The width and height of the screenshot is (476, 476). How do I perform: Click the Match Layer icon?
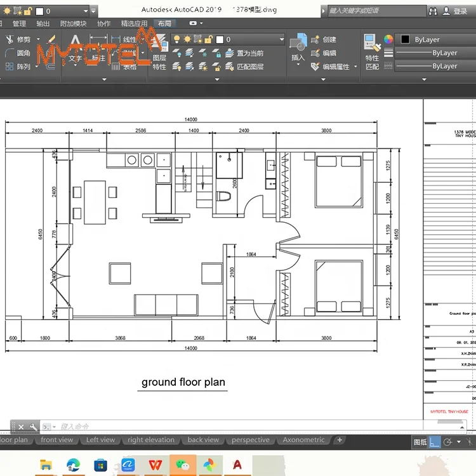[x=230, y=67]
